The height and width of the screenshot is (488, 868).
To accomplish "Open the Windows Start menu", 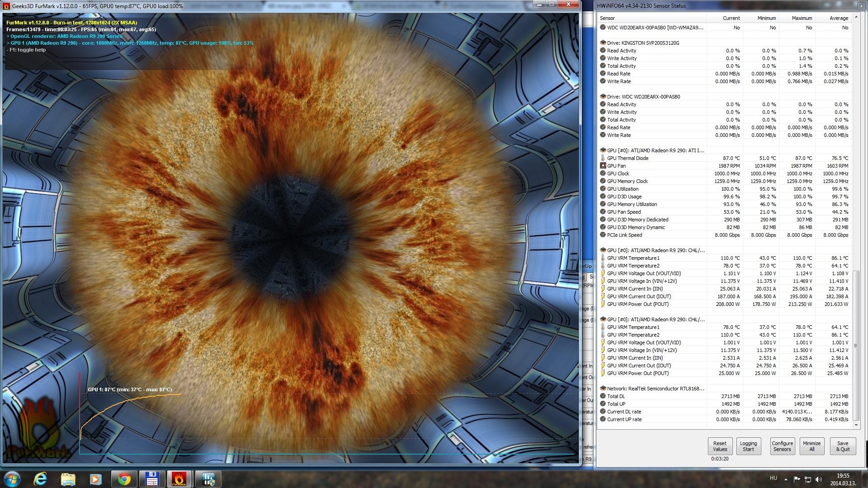I will pyautogui.click(x=12, y=479).
